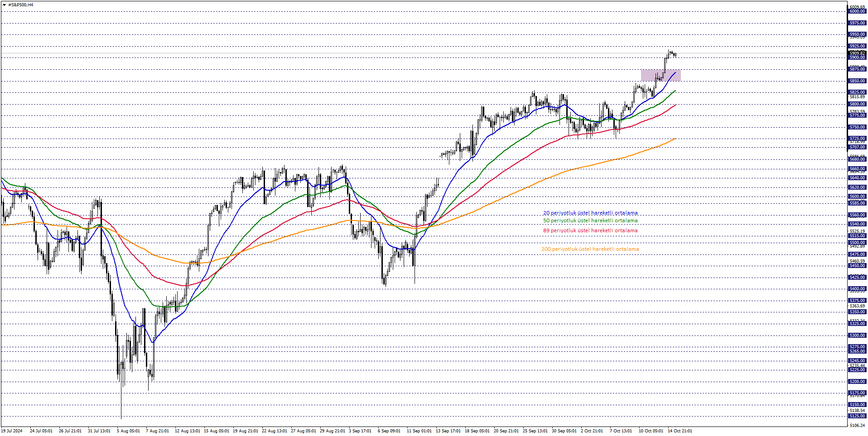Click the 5475.00 price level label
Screen dimensions: 868x436
click(857, 254)
